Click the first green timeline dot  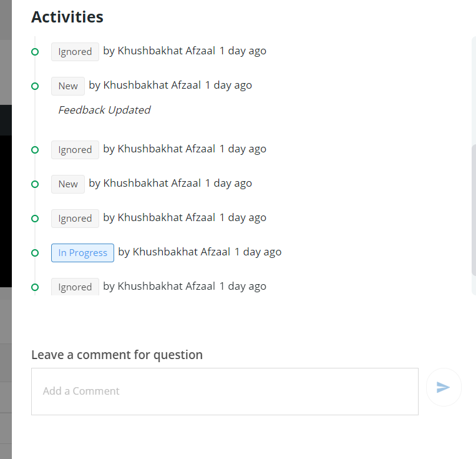coord(35,52)
